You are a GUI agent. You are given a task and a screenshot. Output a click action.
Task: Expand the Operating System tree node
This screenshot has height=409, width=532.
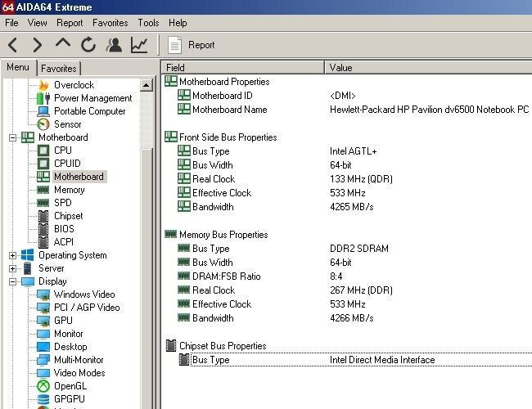12,255
